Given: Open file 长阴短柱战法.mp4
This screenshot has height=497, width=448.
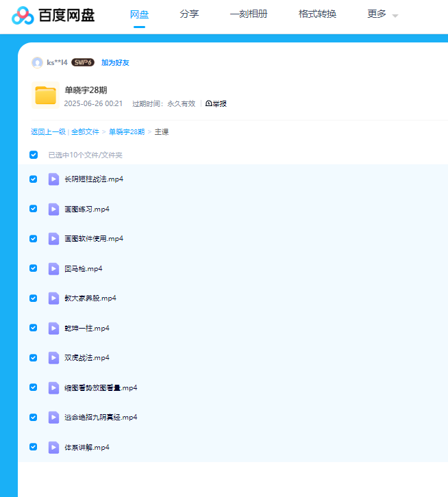Looking at the screenshot, I should (94, 179).
